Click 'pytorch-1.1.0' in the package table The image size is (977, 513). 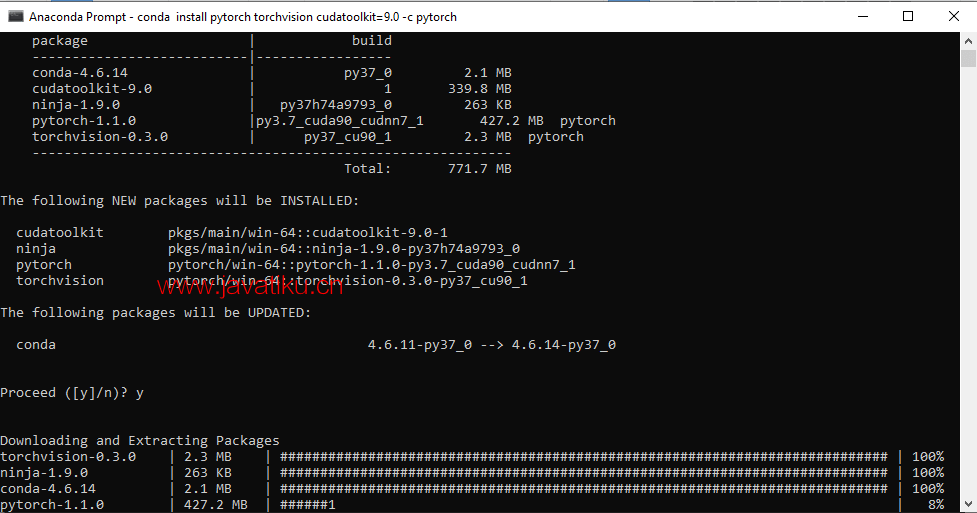84,121
